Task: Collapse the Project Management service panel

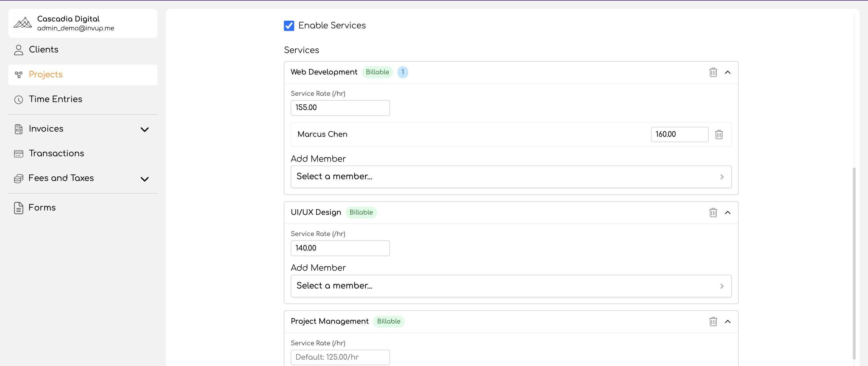Action: tap(727, 322)
